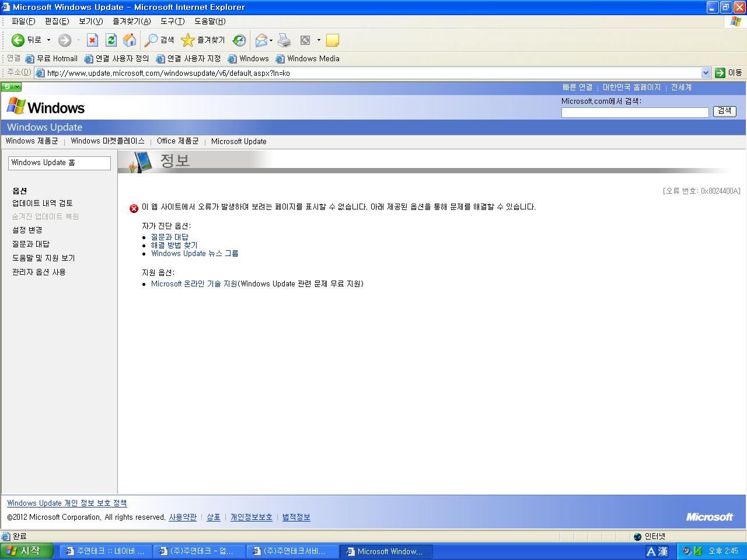The width and height of the screenshot is (747, 560).
Task: Click the red error icon
Action: coord(134,208)
